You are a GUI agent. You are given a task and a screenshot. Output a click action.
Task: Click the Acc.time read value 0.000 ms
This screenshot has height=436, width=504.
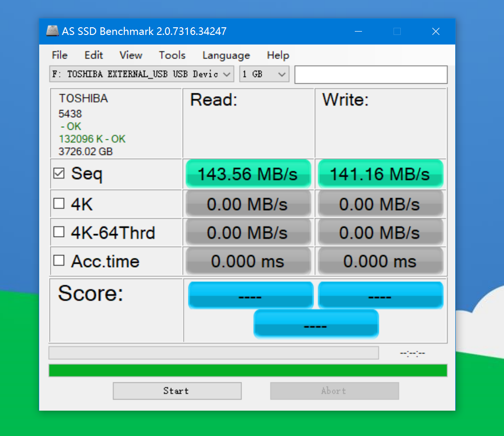248,261
